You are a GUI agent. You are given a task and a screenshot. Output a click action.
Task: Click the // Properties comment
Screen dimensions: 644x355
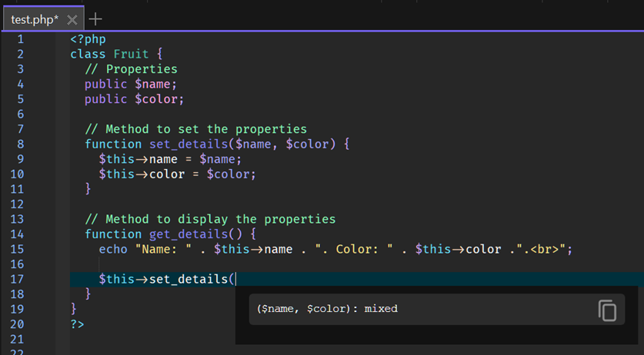tap(131, 69)
